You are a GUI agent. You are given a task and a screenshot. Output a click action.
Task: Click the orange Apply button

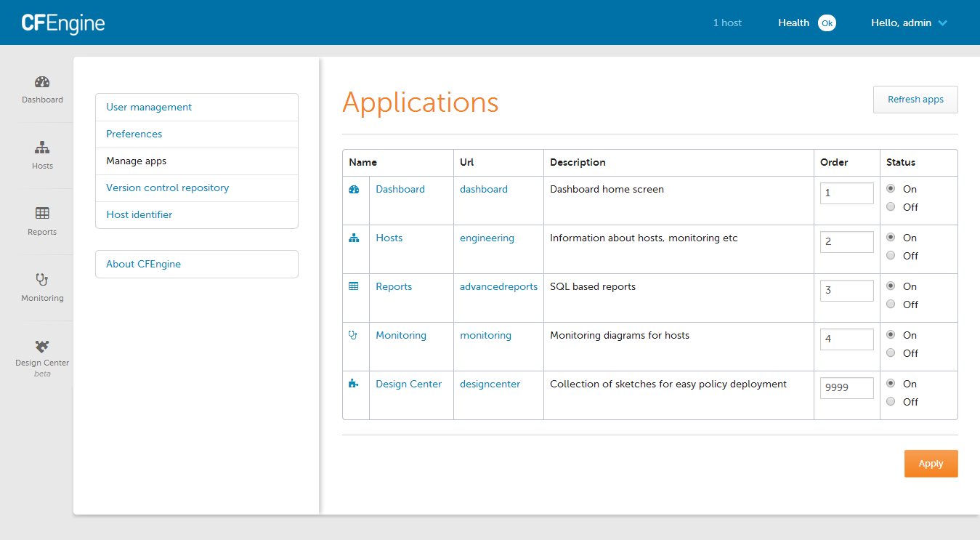931,464
